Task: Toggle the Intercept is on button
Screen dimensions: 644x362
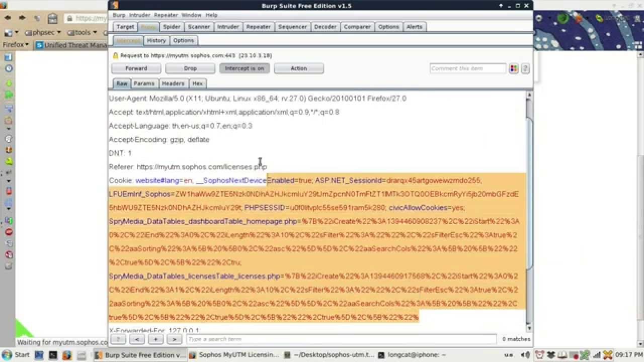Action: (x=245, y=68)
